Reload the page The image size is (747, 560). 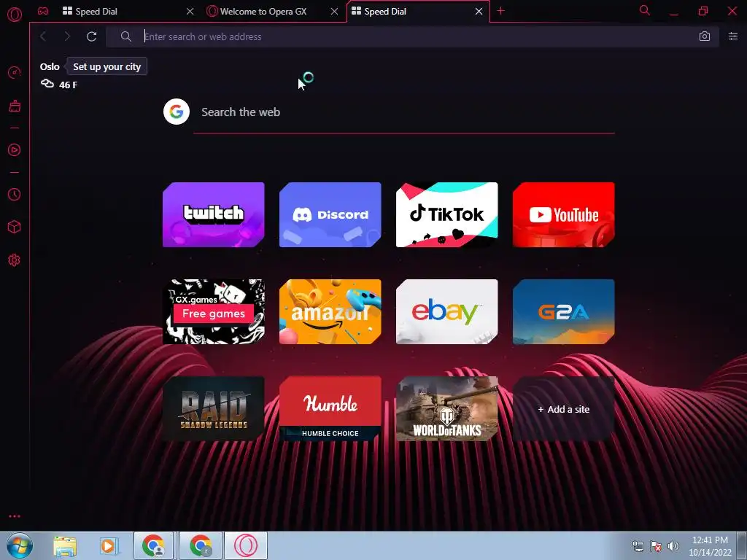[x=91, y=36]
